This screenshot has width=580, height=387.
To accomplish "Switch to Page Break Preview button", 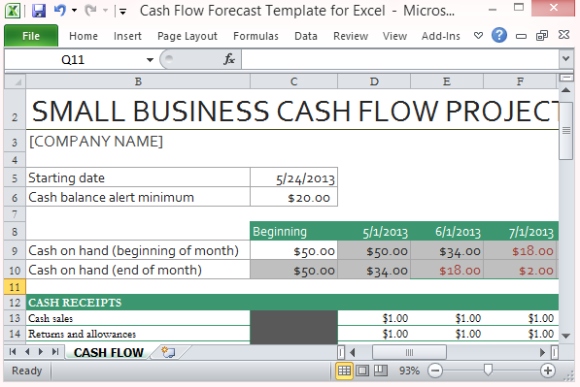I will click(x=380, y=370).
